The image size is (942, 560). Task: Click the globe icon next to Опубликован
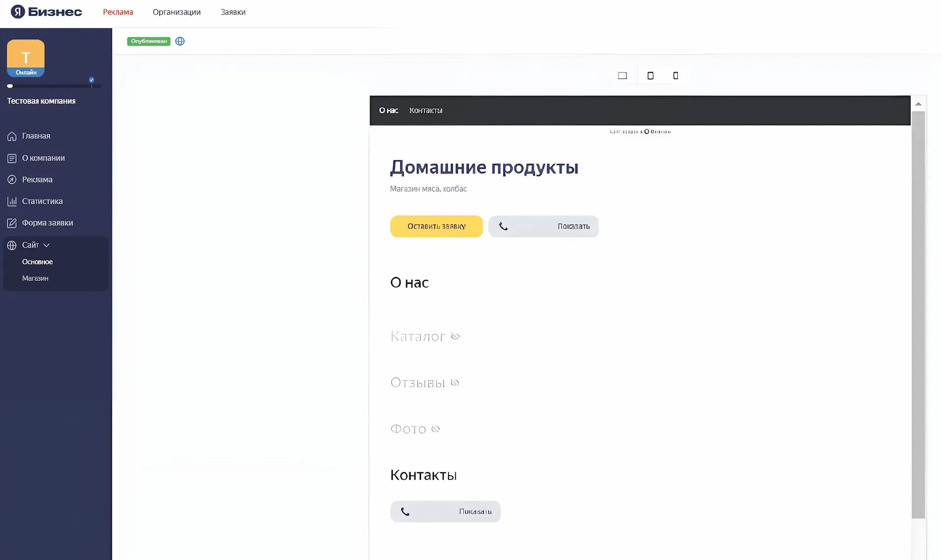180,41
